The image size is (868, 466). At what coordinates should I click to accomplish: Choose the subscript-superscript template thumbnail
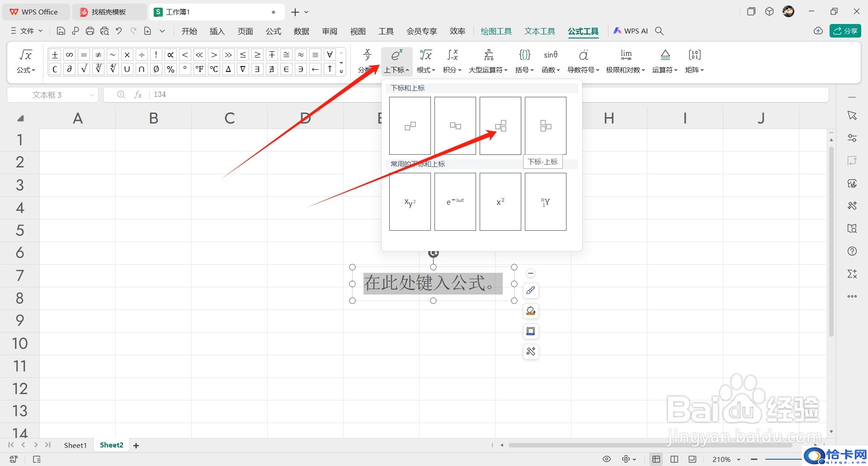[500, 126]
